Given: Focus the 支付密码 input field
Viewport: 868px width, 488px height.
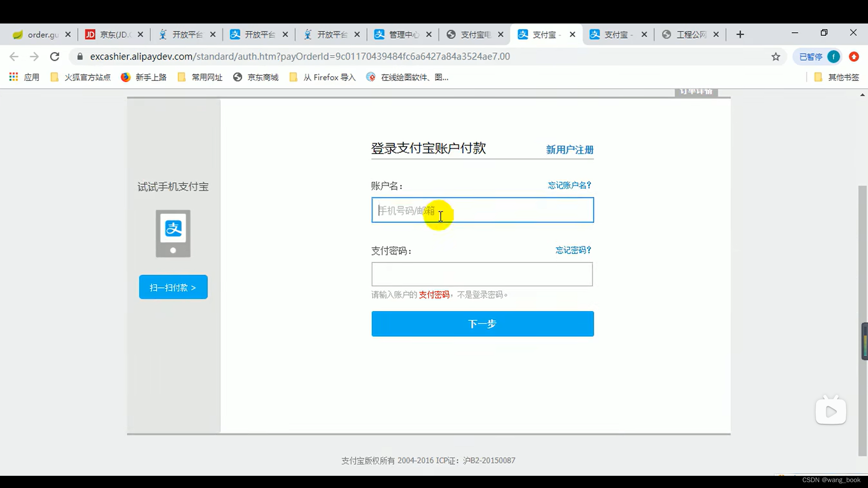Looking at the screenshot, I should tap(482, 274).
